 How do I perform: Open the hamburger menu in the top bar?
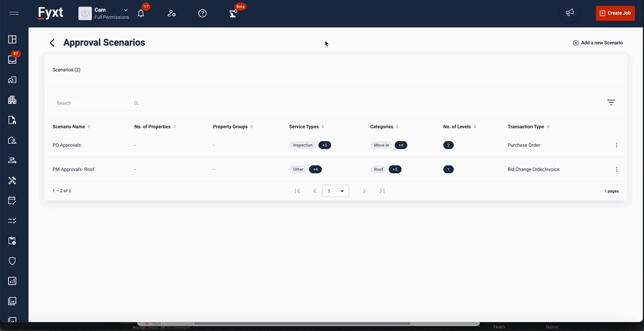coord(14,13)
